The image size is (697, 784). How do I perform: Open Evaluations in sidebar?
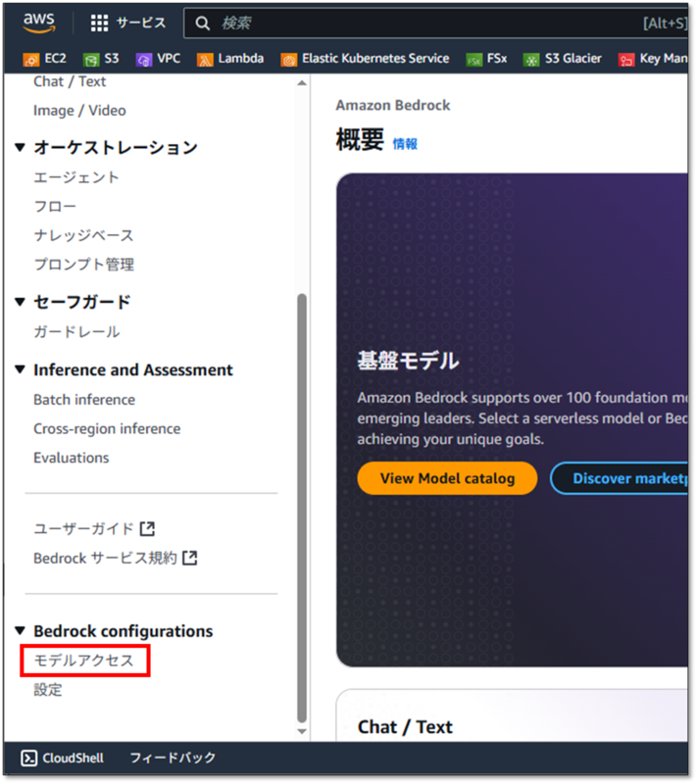coord(71,458)
